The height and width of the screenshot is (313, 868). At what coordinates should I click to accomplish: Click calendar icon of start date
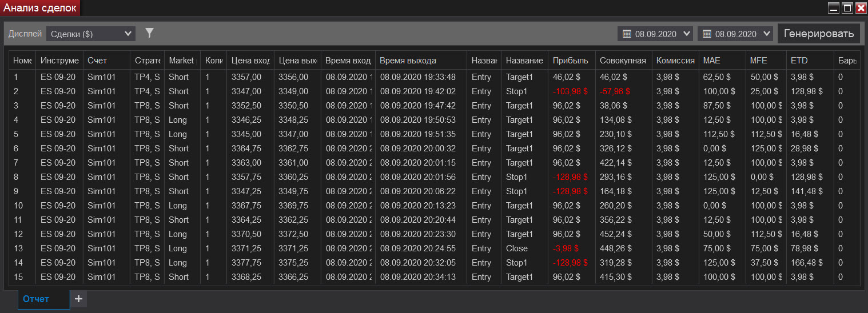(627, 34)
